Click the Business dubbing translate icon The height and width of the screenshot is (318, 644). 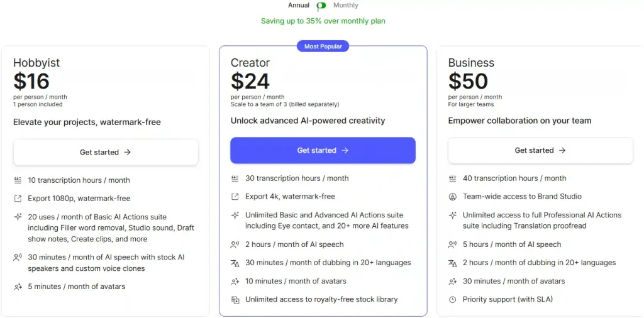[x=452, y=263]
